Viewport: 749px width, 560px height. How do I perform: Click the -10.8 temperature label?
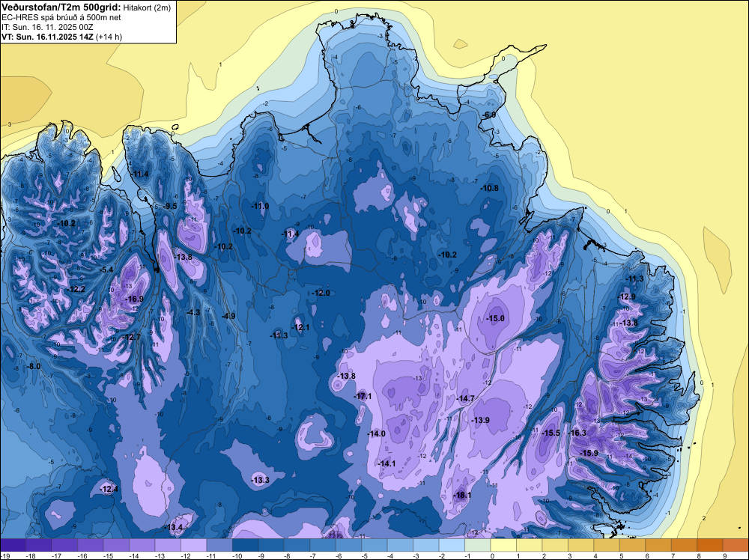coord(489,188)
